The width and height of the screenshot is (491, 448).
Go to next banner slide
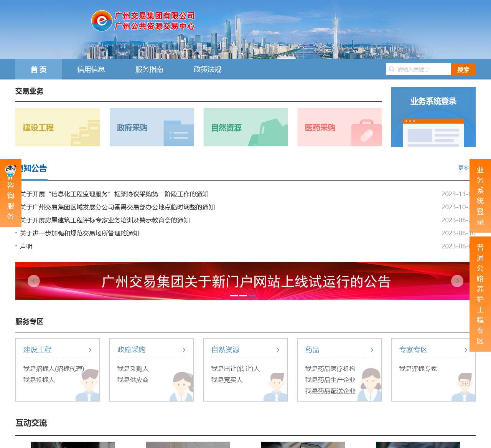(457, 281)
